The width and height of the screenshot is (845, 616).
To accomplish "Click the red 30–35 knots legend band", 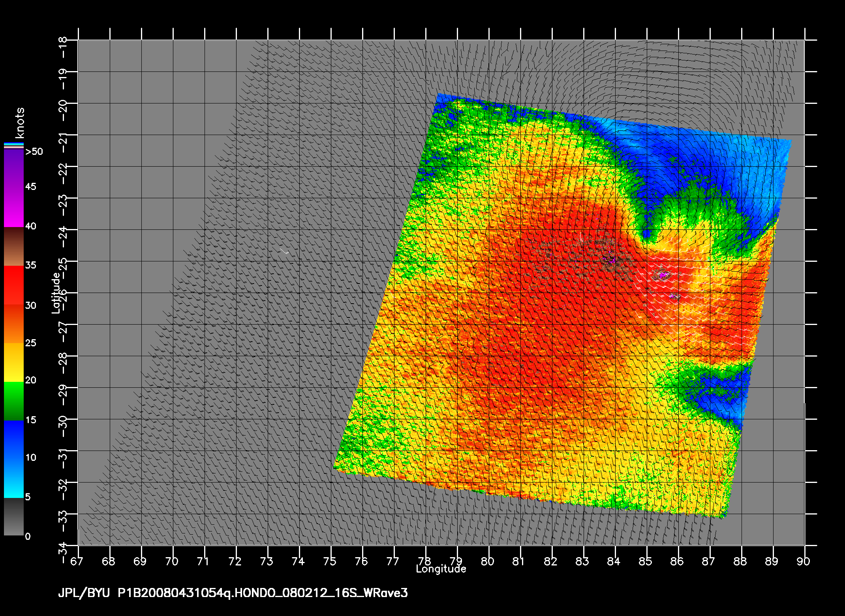I will click(x=13, y=285).
